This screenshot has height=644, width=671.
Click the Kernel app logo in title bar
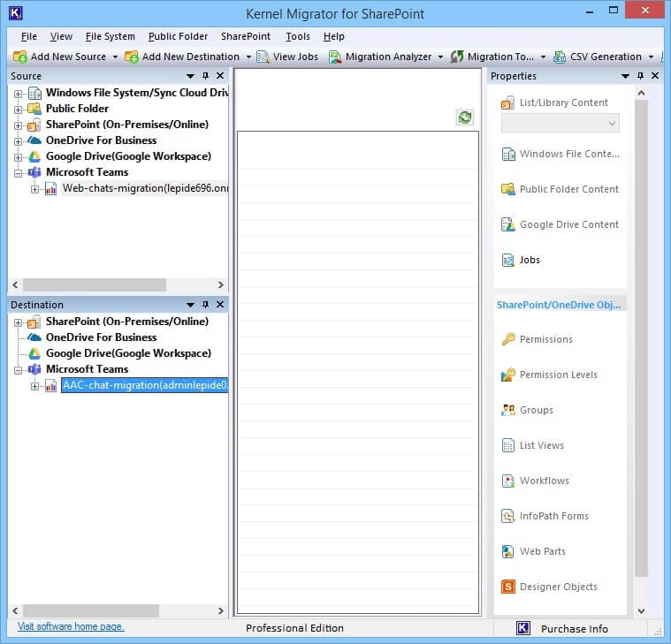point(15,13)
